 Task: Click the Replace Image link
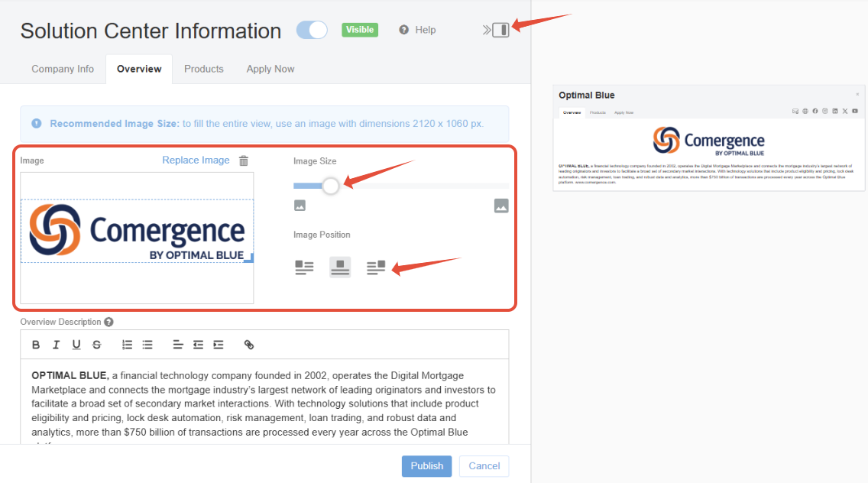(196, 160)
